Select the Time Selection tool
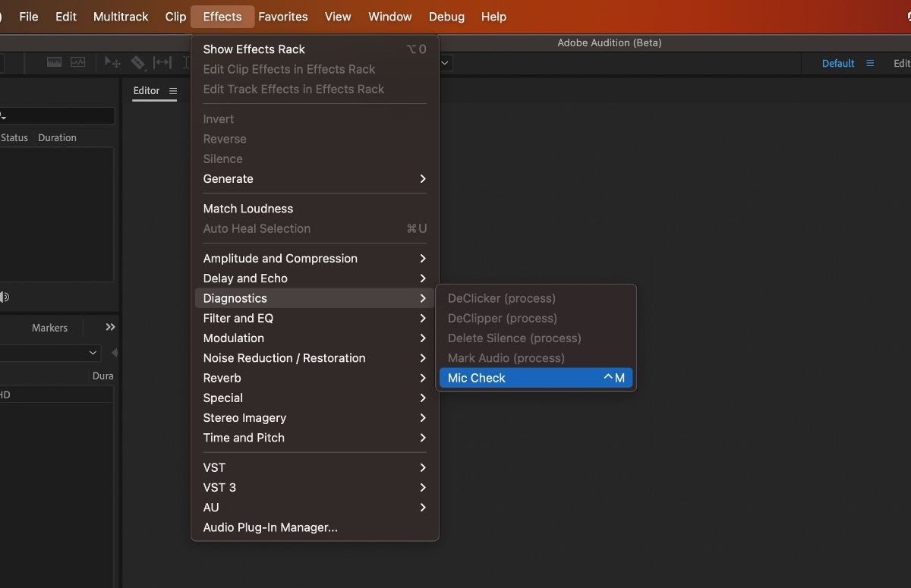This screenshot has width=911, height=588. point(186,62)
